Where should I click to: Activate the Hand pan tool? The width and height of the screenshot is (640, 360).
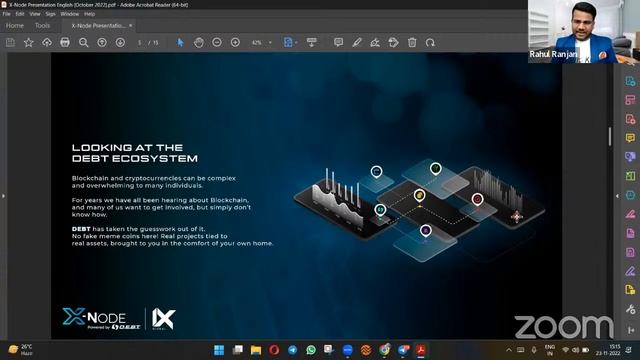pyautogui.click(x=199, y=42)
